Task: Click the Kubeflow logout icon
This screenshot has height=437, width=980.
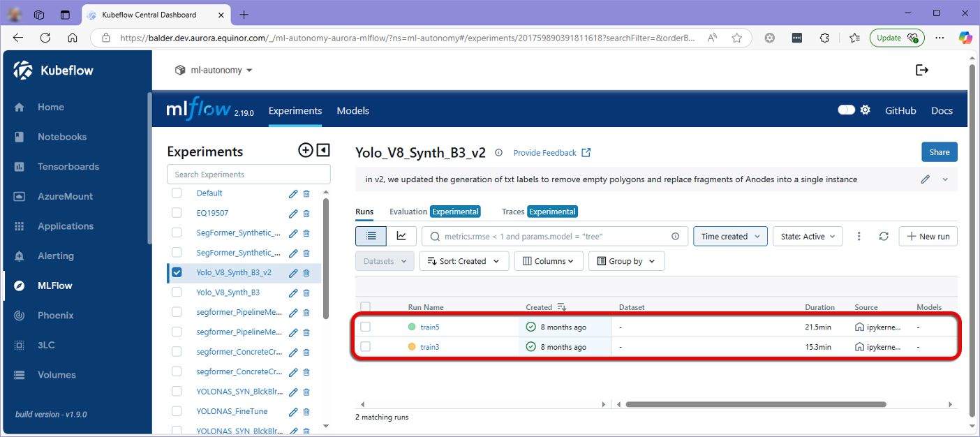Action: click(922, 70)
